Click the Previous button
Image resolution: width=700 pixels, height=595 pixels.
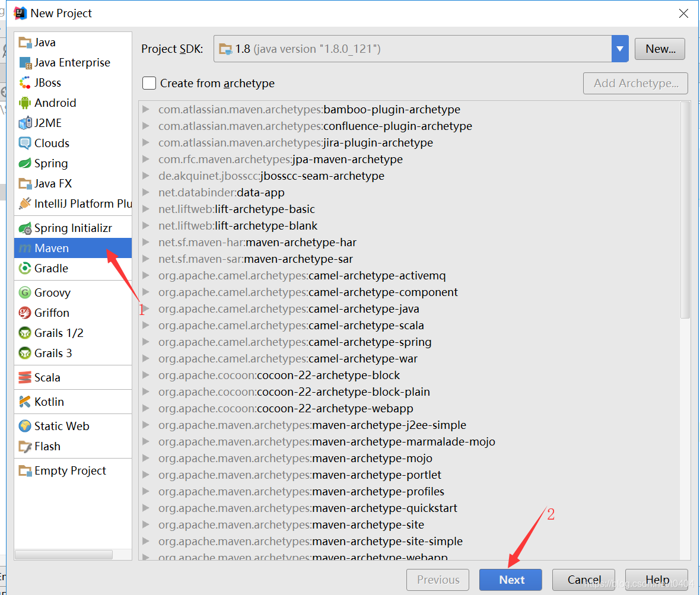click(438, 580)
